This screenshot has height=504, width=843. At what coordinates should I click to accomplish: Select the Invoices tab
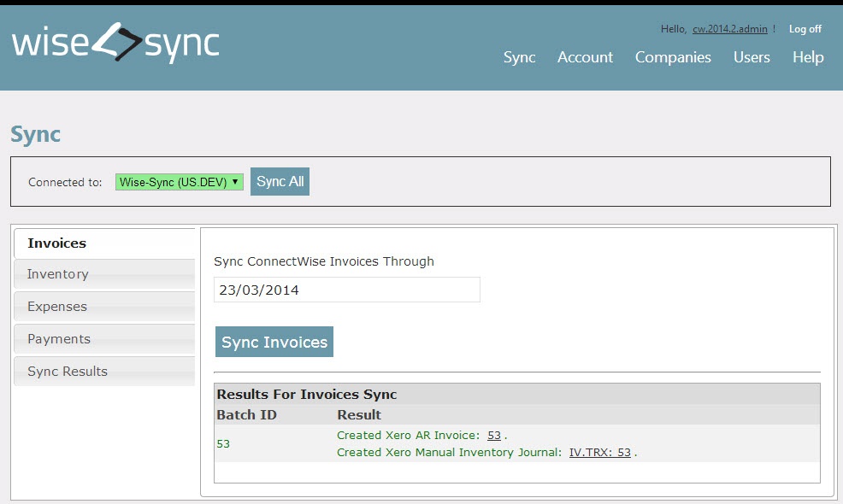coord(104,243)
